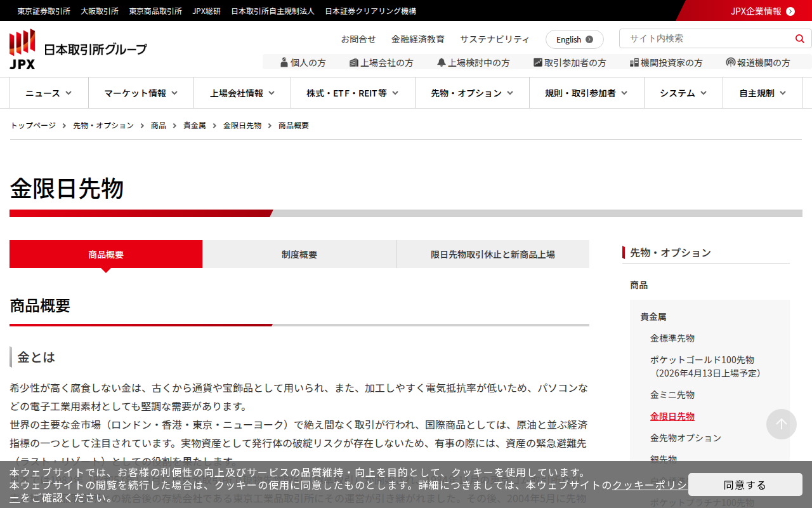Open the クッキーポリシー link
The height and width of the screenshot is (508, 812).
click(650, 485)
